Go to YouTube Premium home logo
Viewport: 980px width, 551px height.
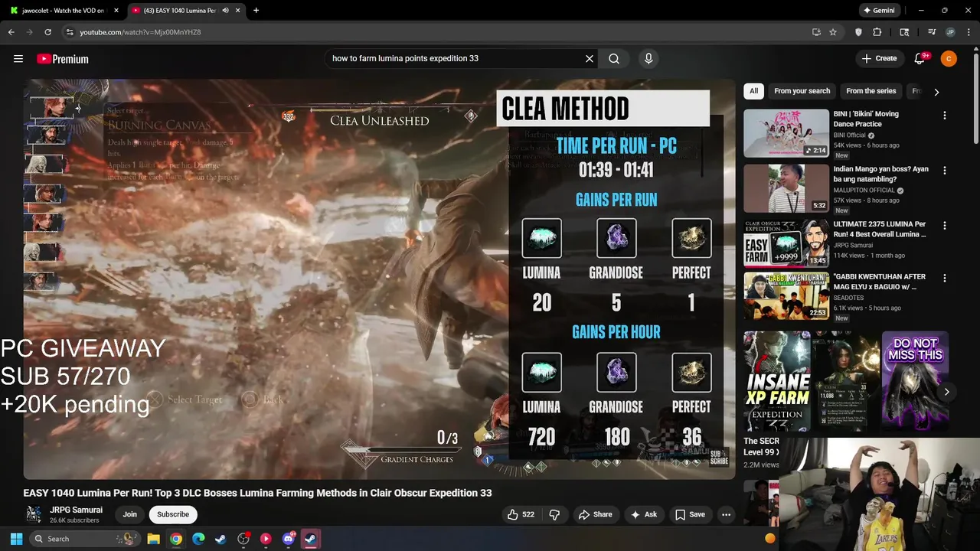(x=63, y=59)
